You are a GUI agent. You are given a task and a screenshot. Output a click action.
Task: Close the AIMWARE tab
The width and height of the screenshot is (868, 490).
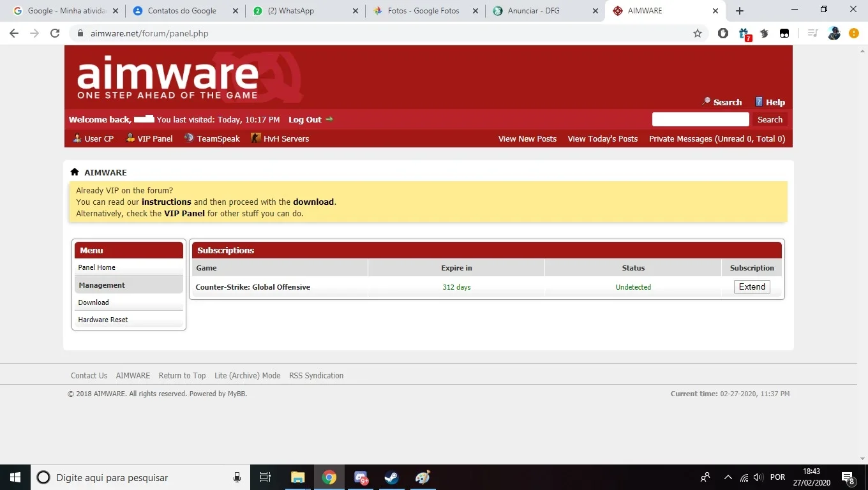pos(715,11)
